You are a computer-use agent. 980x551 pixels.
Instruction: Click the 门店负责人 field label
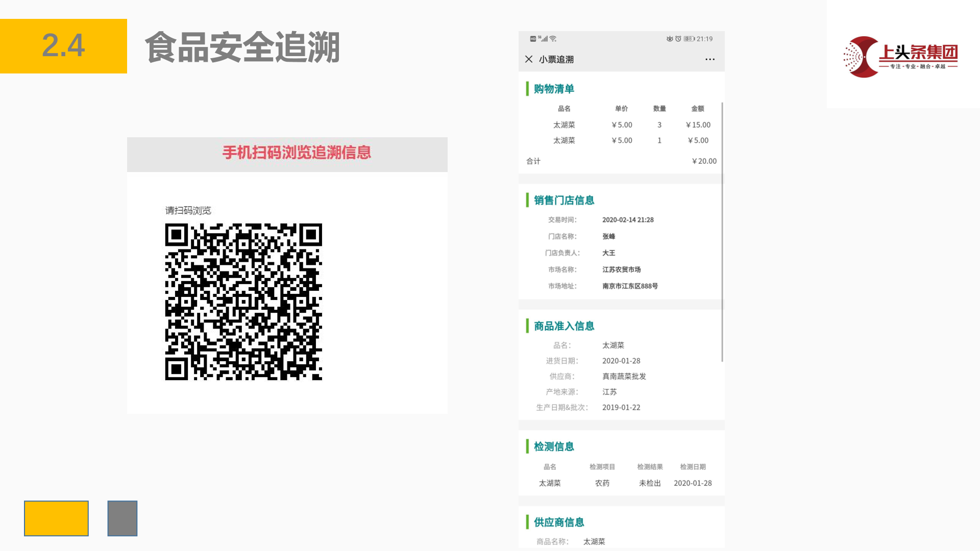coord(562,253)
